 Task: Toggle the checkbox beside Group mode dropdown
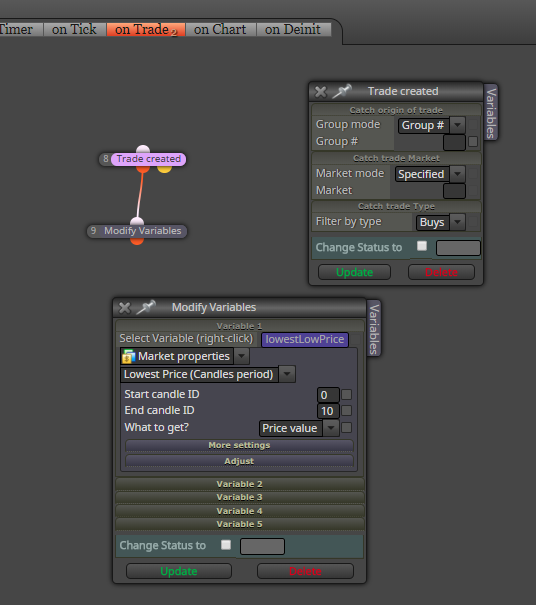click(x=473, y=125)
